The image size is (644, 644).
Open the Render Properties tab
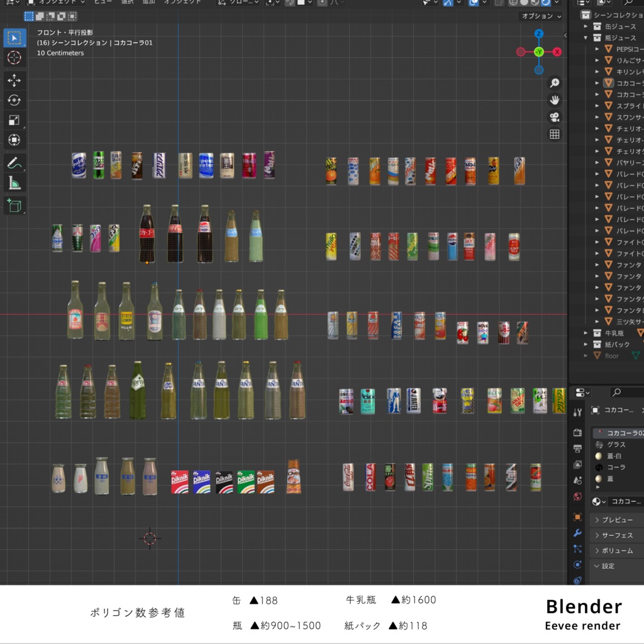click(577, 433)
